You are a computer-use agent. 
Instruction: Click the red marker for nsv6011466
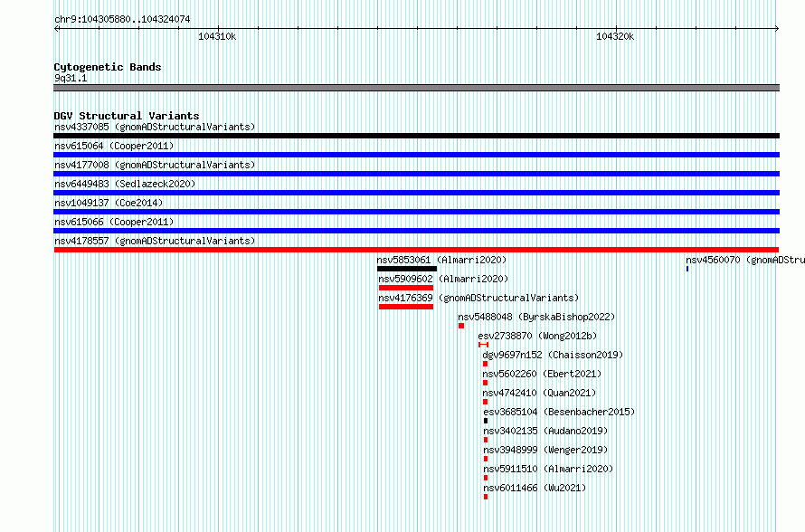(486, 497)
